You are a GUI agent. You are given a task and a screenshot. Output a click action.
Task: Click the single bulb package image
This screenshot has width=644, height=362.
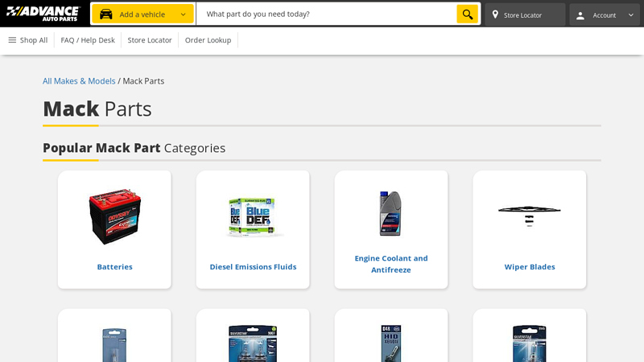pos(114,345)
